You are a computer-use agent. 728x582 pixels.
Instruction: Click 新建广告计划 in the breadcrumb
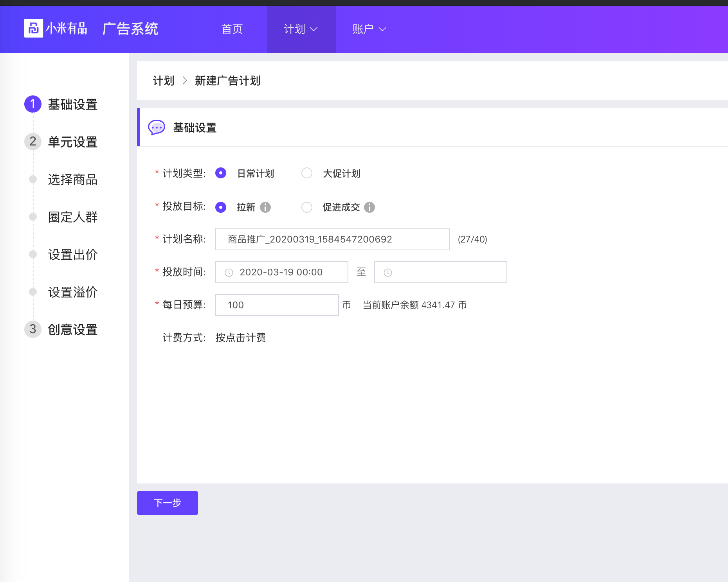(228, 81)
